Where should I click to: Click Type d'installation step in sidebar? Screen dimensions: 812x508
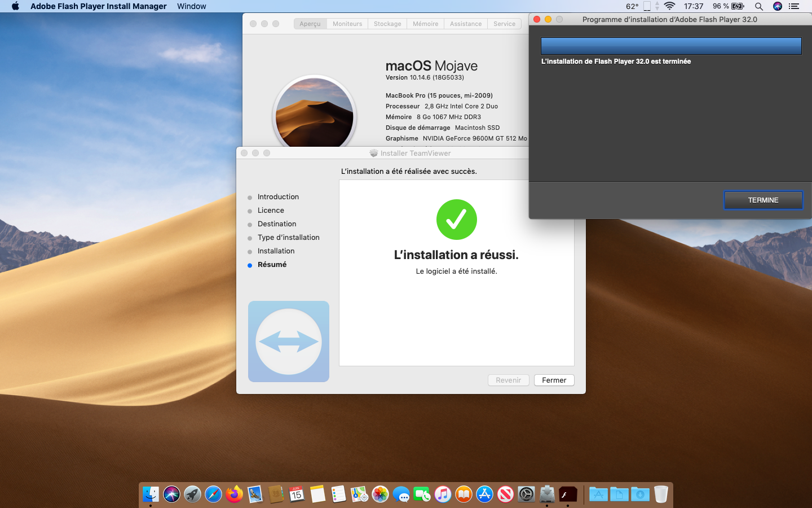(289, 237)
